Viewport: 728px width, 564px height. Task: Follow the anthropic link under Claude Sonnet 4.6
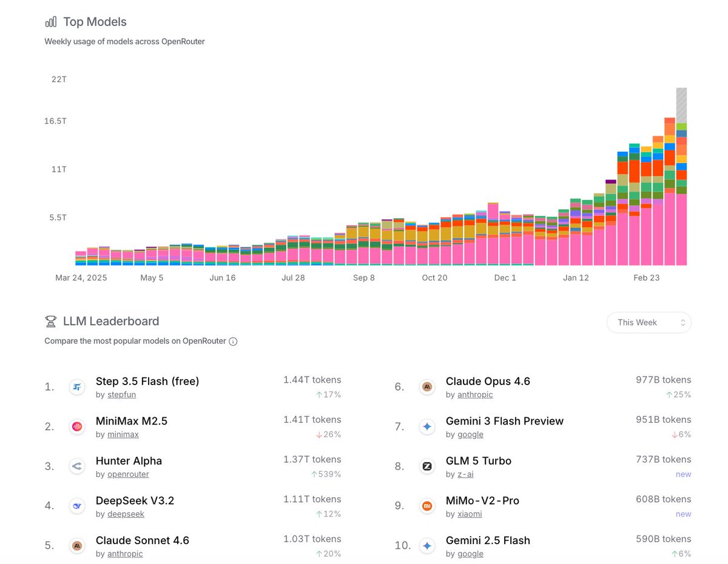click(x=125, y=554)
